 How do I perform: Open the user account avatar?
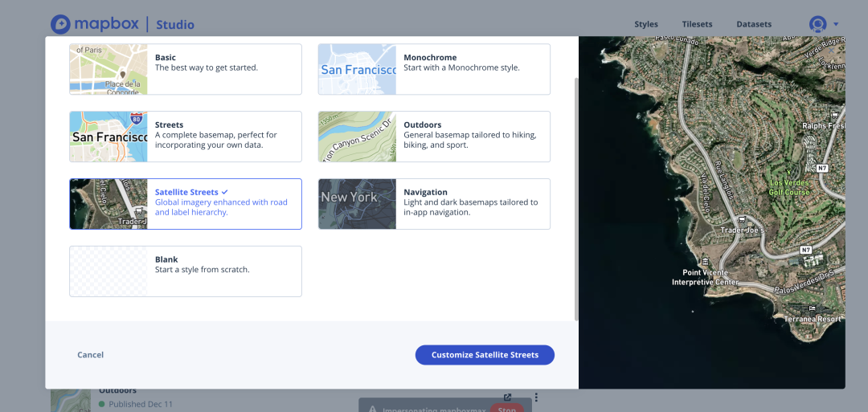tap(817, 24)
